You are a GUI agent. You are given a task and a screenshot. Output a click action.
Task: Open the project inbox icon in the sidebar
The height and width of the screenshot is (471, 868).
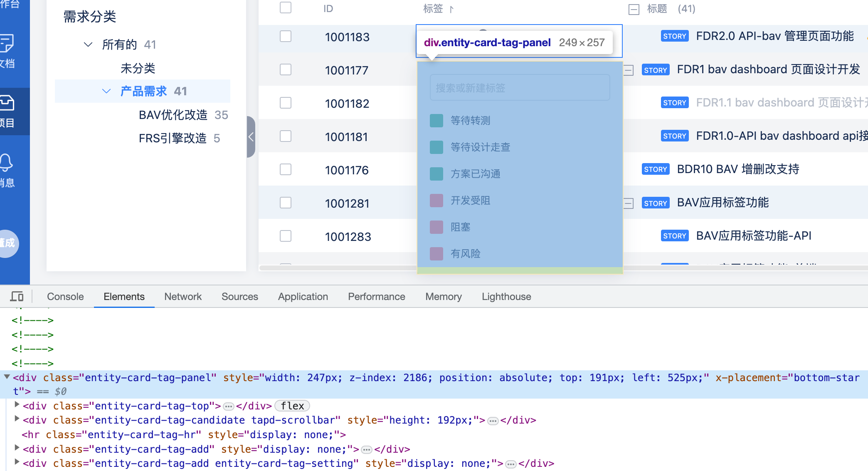7,103
